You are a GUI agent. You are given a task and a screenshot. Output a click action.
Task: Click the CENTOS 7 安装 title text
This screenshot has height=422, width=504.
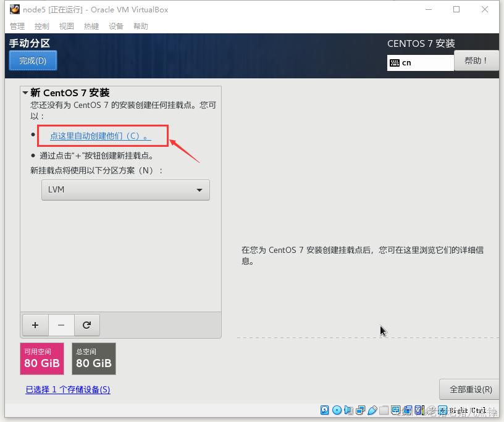click(x=421, y=43)
